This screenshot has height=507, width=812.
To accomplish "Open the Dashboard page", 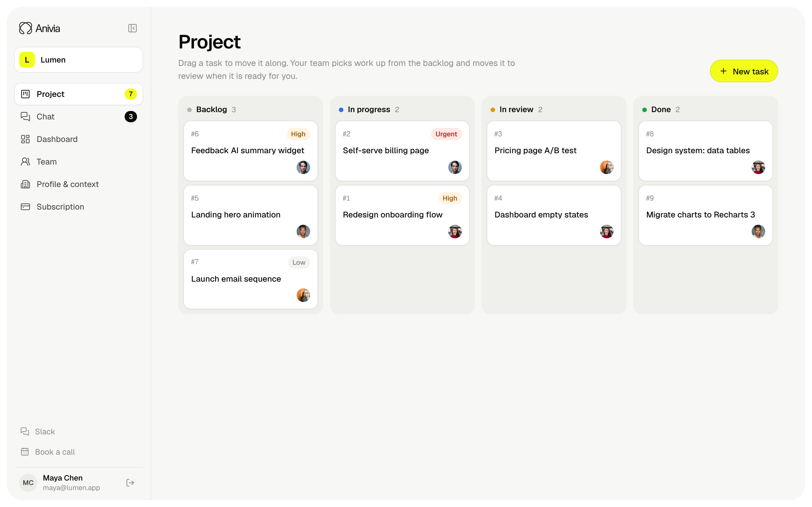I will click(x=78, y=139).
